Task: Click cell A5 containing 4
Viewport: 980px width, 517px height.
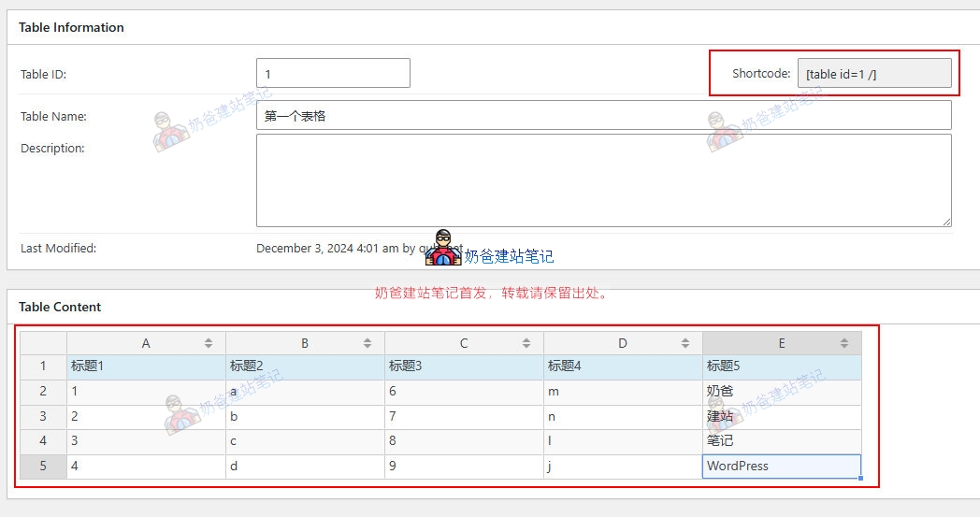Action: tap(146, 467)
